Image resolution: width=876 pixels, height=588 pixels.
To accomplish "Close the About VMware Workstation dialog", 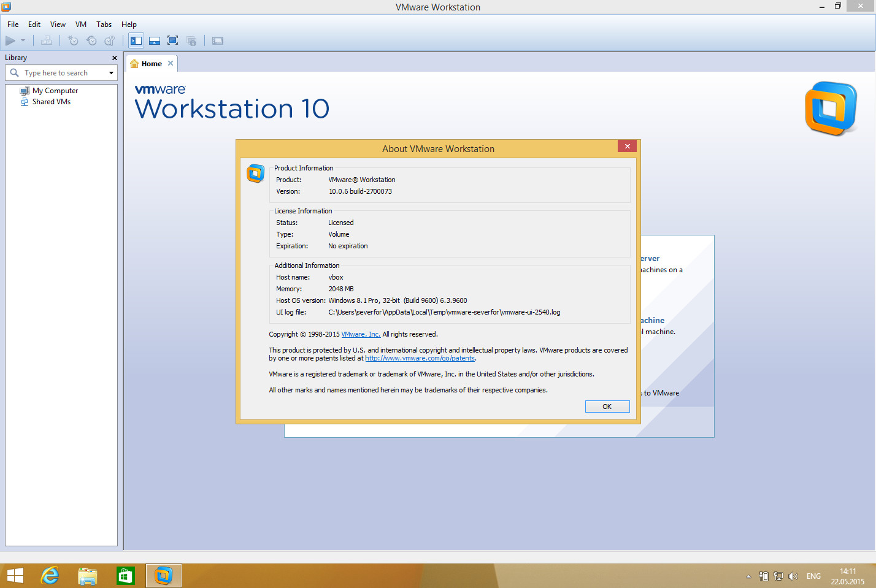I will click(627, 146).
